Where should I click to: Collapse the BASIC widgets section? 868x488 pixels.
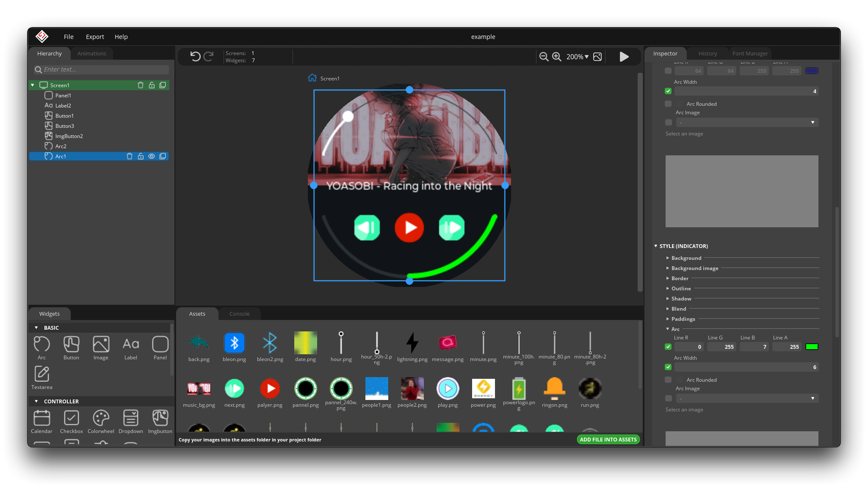(x=36, y=328)
